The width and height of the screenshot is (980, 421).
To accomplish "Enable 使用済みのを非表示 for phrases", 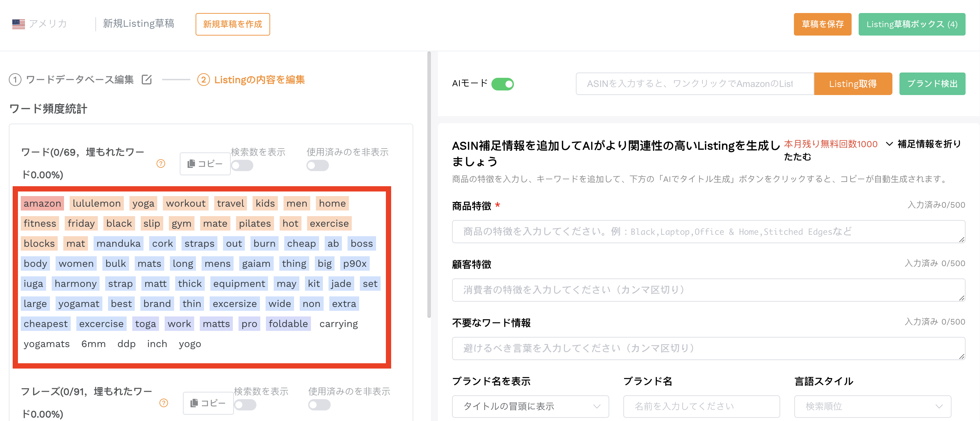I will [319, 405].
